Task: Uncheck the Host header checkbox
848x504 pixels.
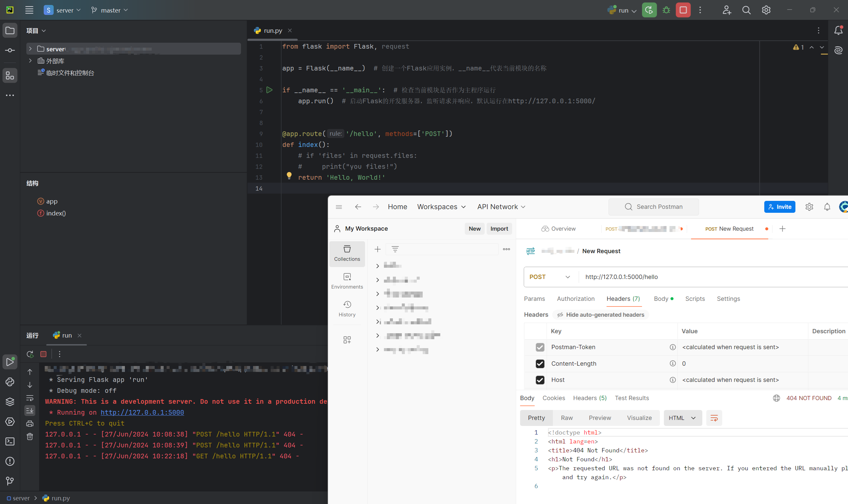Action: [x=540, y=380]
